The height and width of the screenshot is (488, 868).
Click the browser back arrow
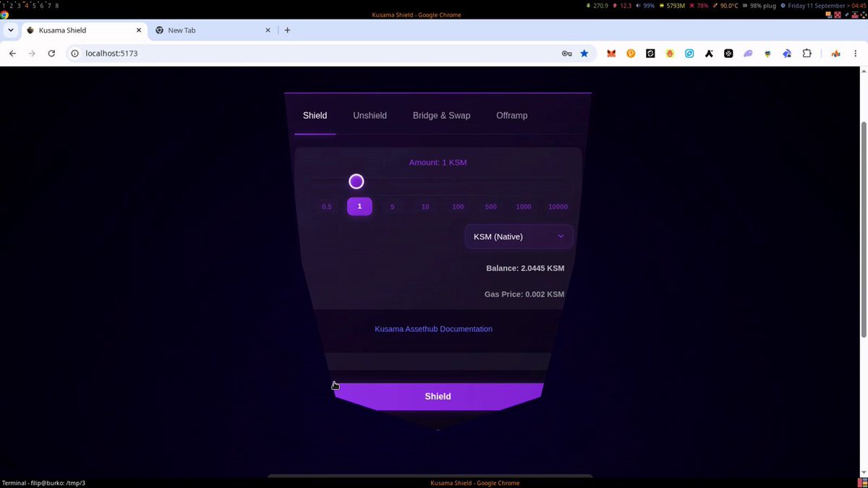pyautogui.click(x=12, y=53)
